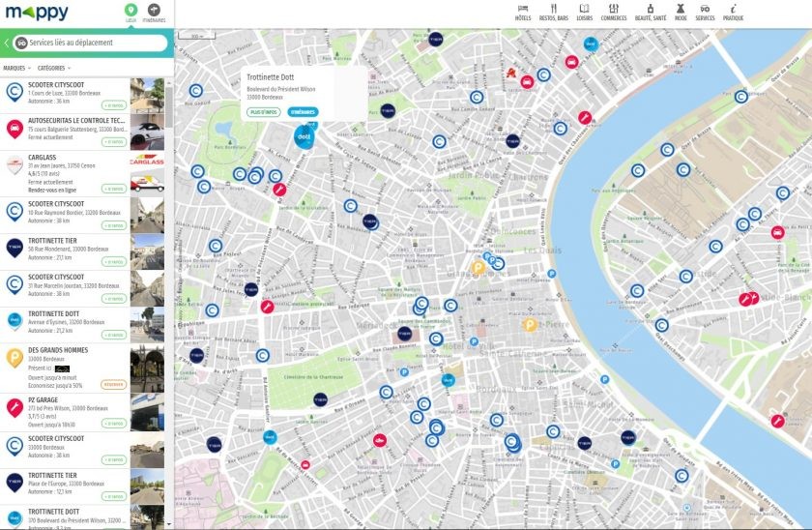Click the Tier marker near Parc Rivière
Viewport: 812px width, 530px height.
(388, 111)
